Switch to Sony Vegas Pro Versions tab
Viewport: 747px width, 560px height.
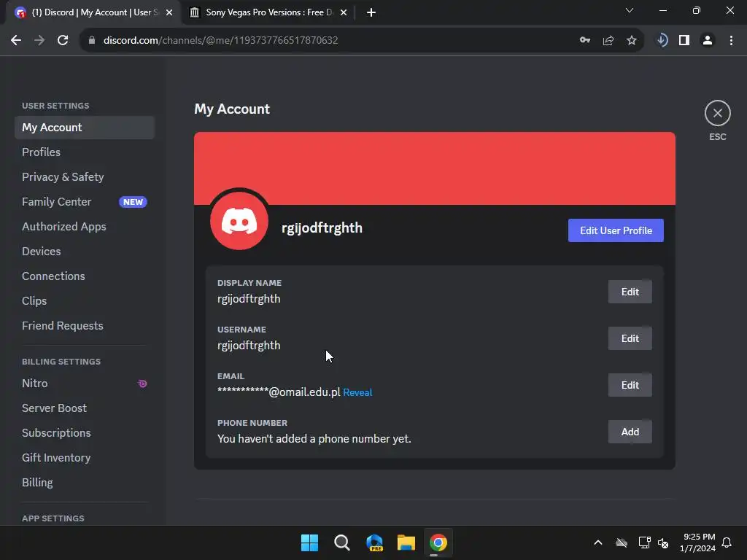click(268, 12)
